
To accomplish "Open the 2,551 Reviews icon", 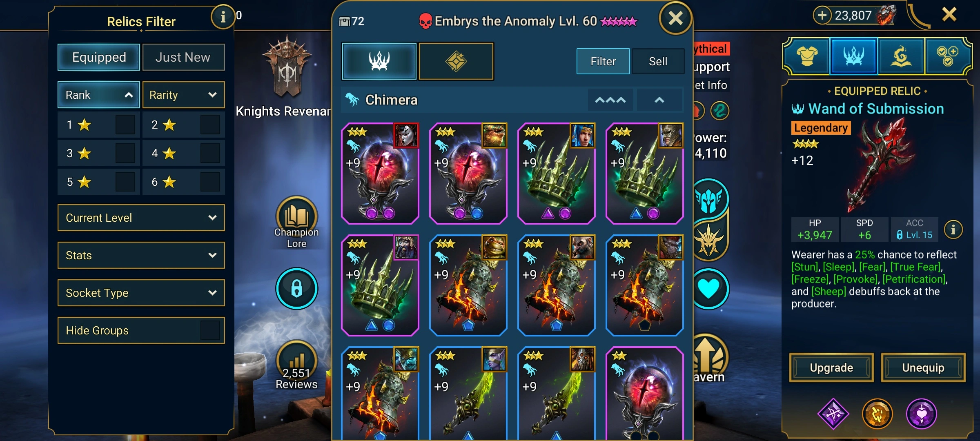I will 296,360.
